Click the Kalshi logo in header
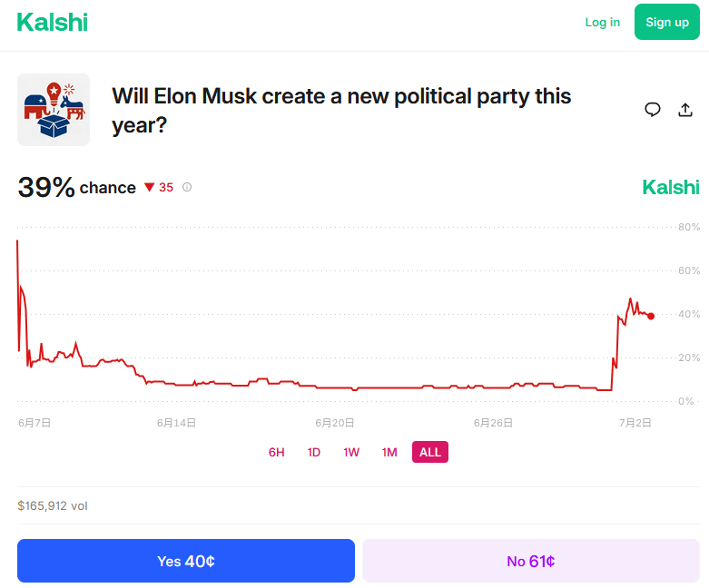This screenshot has height=588, width=709. (x=52, y=22)
